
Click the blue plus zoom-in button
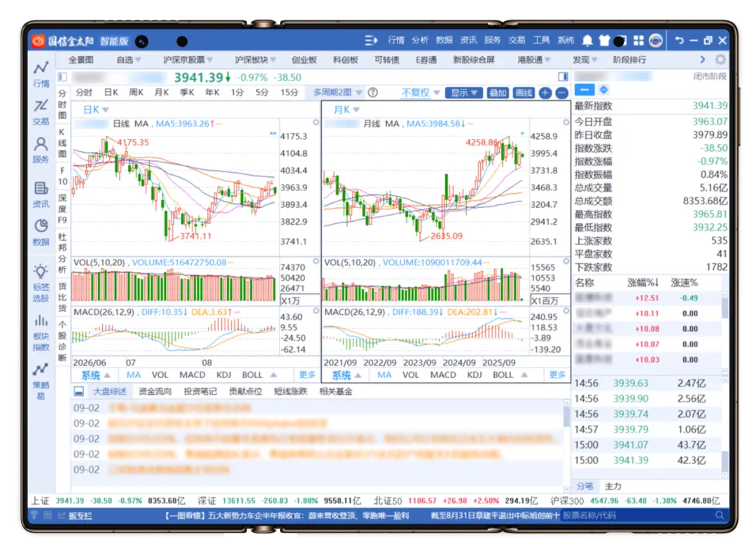545,93
